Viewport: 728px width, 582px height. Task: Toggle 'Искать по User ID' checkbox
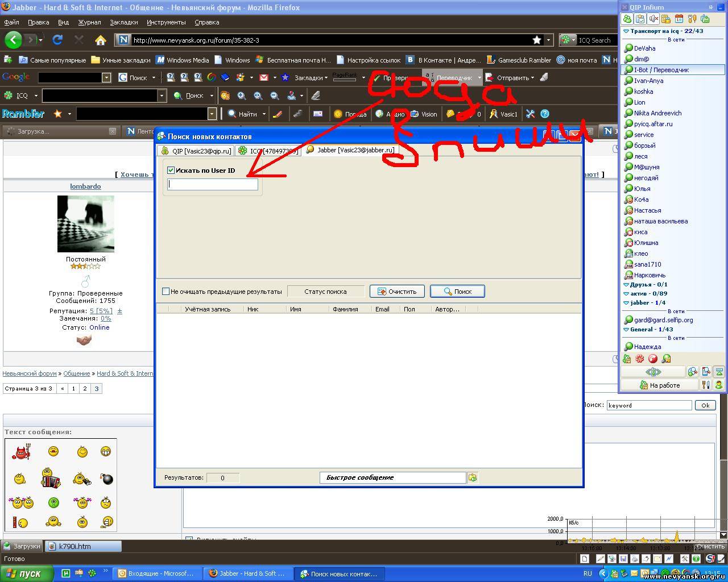click(171, 170)
